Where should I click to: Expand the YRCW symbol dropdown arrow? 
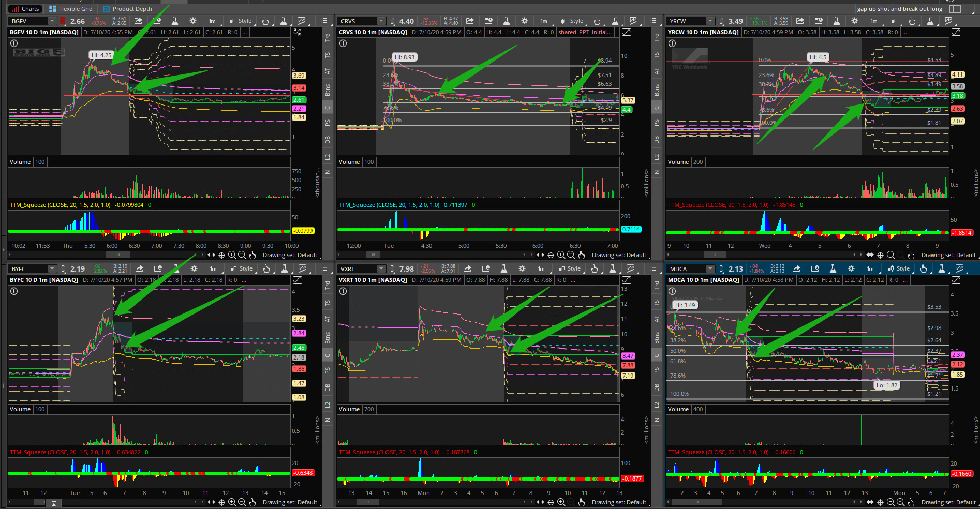point(710,21)
